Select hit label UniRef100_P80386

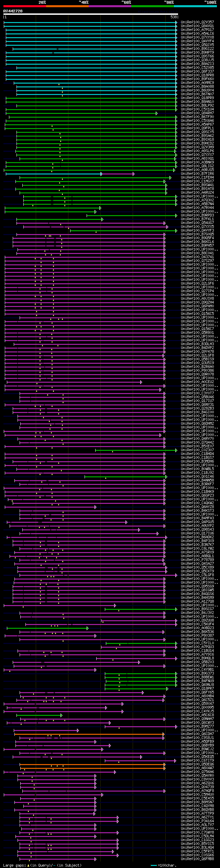coord(197,370)
